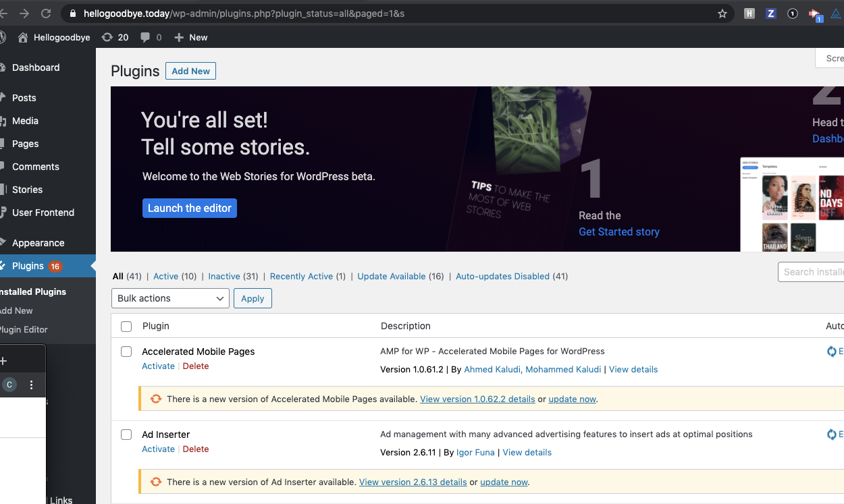The width and height of the screenshot is (844, 504).
Task: Check the select-all checkbox in the Plugin header
Action: 126,327
